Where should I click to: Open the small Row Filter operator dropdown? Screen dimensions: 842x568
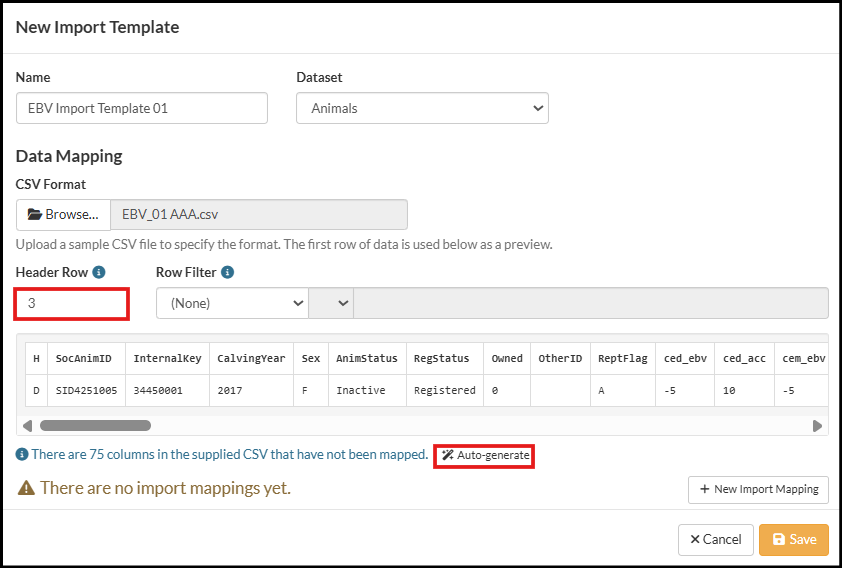(331, 303)
